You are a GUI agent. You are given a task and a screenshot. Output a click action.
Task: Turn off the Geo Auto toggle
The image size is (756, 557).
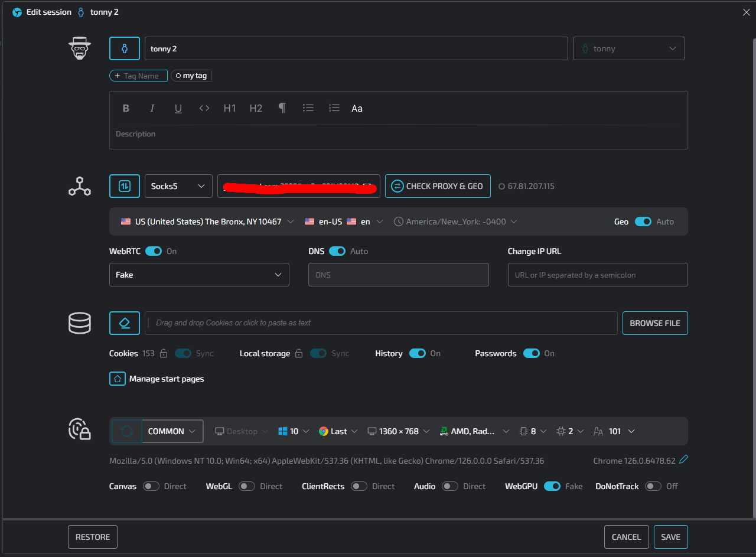(x=643, y=222)
